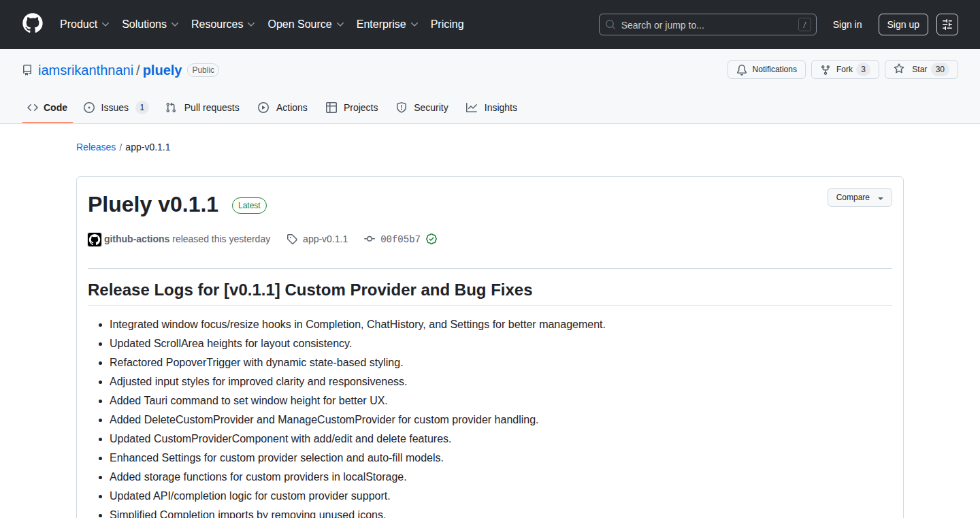Open the GitHub home logo
Image resolution: width=980 pixels, height=518 pixels.
[33, 24]
